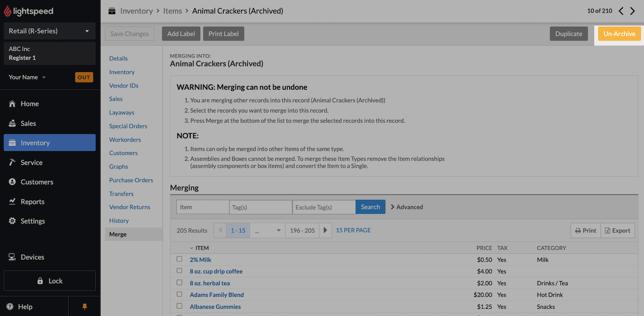Check the 2% Milk checkbox
Image resolution: width=644 pixels, height=316 pixels.
179,259
